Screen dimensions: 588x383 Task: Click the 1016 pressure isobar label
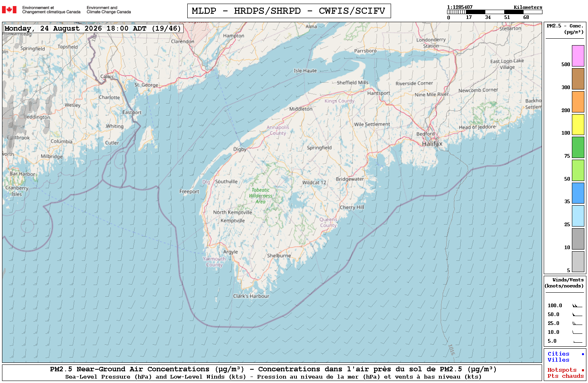pos(451,350)
